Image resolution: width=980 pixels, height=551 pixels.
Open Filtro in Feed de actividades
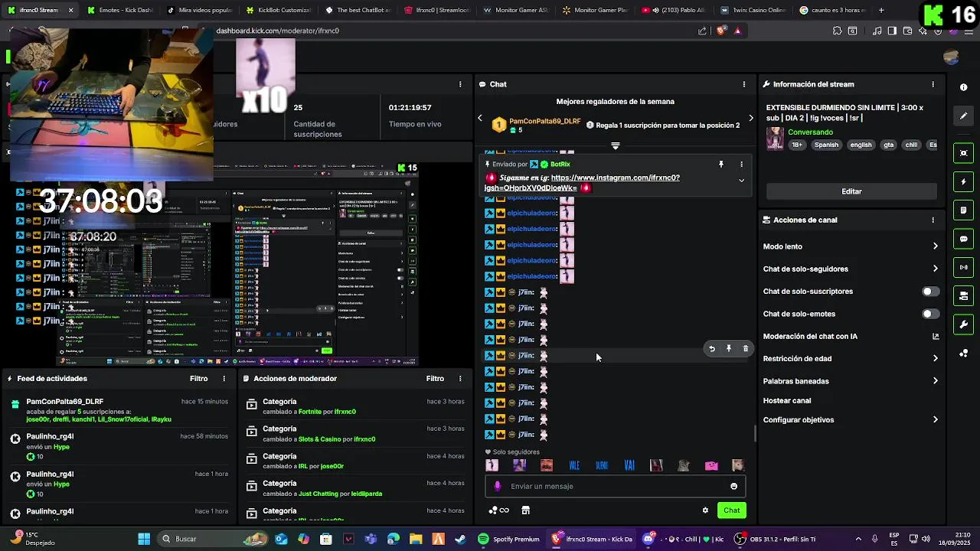point(198,379)
